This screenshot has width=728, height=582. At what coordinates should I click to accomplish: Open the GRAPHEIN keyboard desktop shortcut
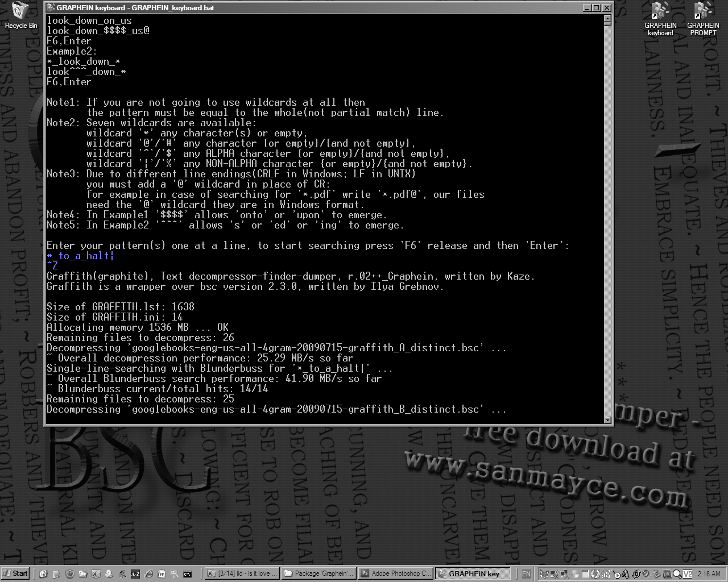(x=660, y=19)
